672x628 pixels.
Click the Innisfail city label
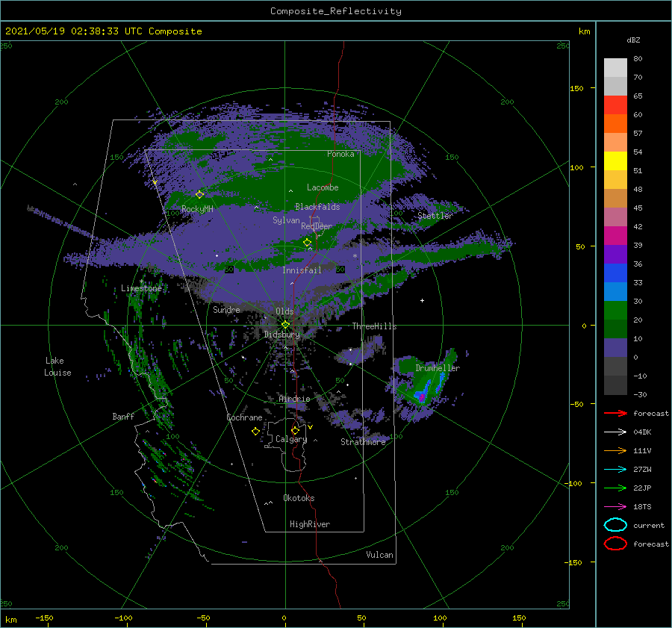coord(302,270)
